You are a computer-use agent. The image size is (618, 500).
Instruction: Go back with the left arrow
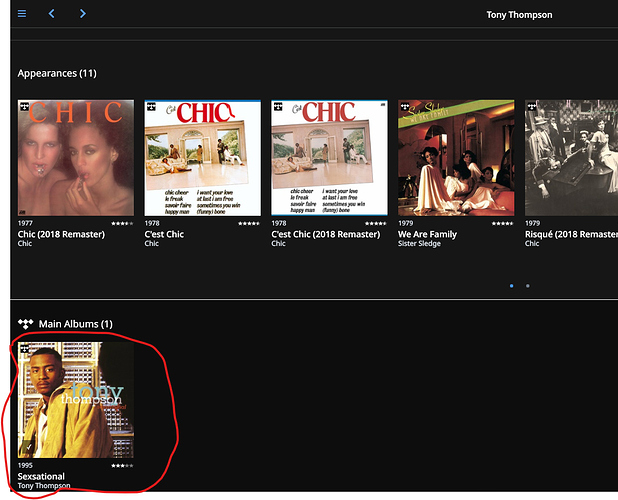tap(51, 14)
